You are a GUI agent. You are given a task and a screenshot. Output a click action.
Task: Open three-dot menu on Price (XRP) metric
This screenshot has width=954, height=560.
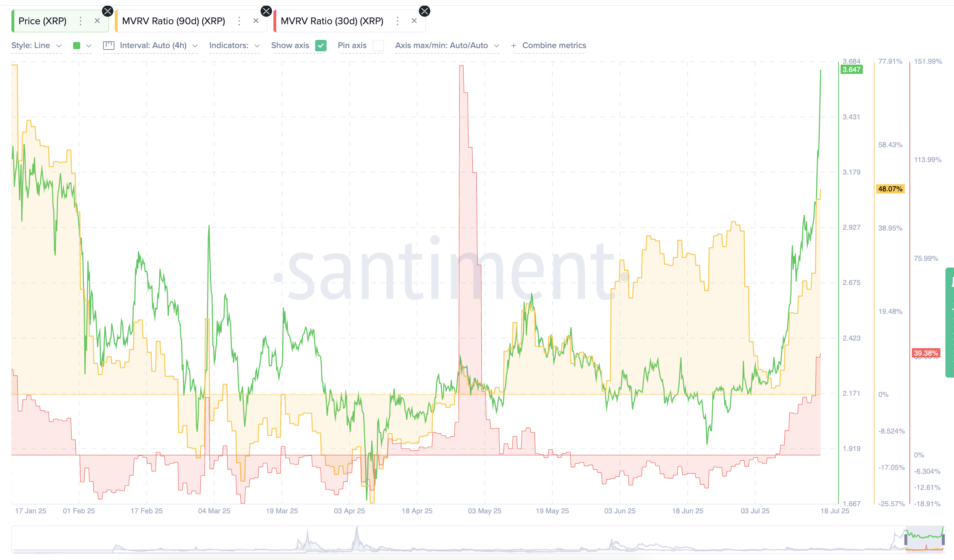tap(80, 21)
